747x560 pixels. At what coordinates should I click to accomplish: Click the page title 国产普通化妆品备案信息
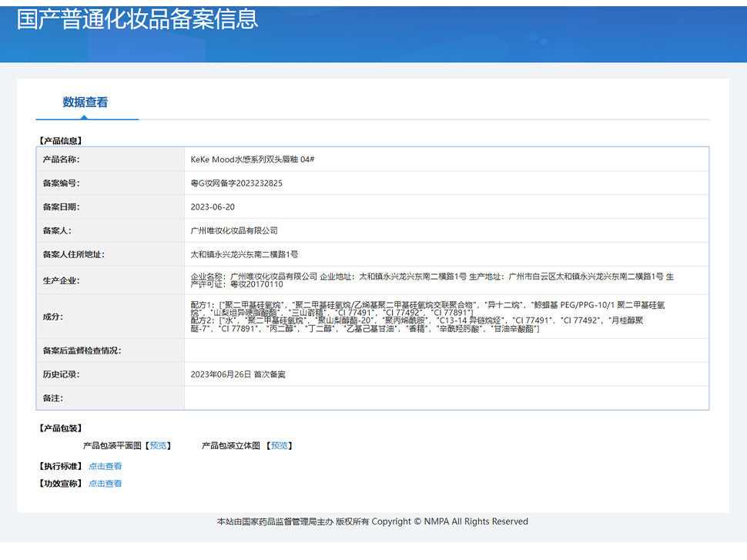coord(137,19)
